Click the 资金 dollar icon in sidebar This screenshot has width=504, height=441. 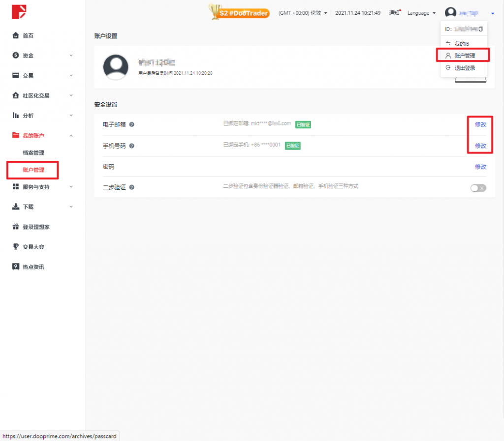click(15, 56)
